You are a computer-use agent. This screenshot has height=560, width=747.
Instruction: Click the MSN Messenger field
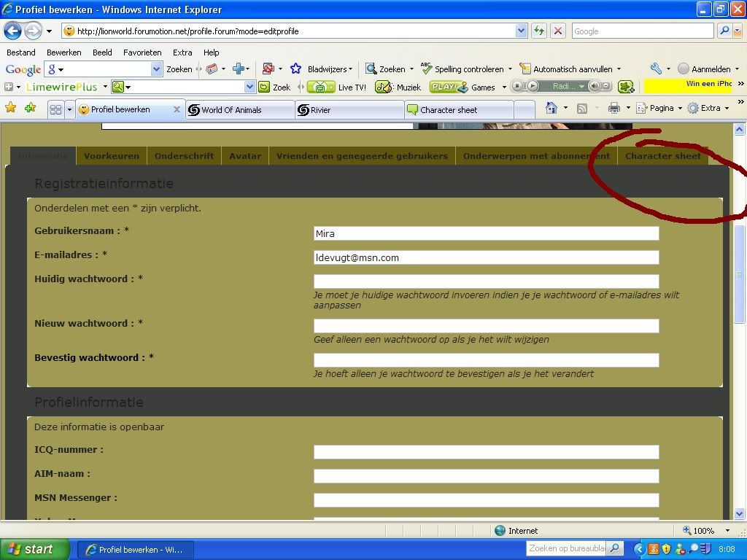tap(486, 500)
